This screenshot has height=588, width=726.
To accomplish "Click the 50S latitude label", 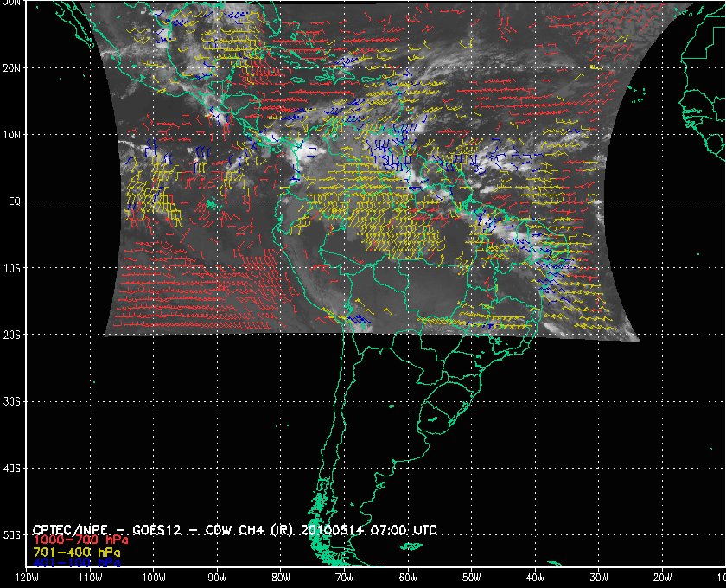I will coord(11,535).
